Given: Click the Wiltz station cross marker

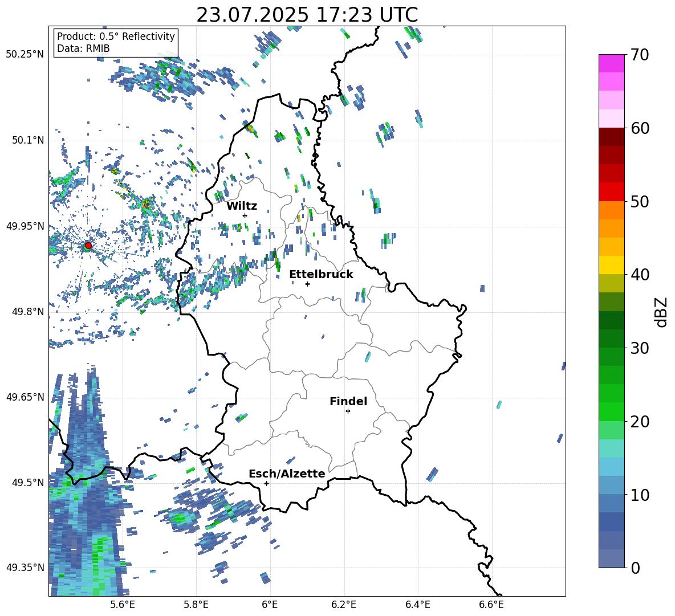Looking at the screenshot, I should click(245, 215).
